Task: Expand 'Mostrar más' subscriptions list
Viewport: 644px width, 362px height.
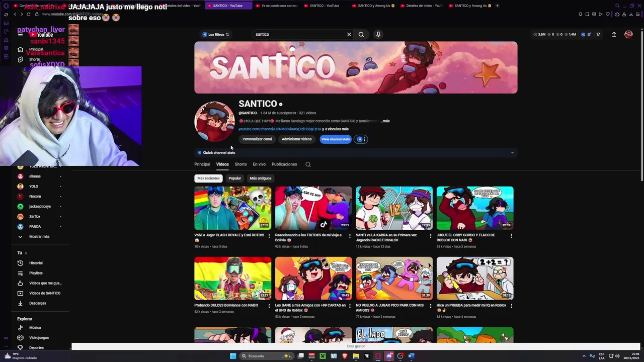Action: (x=40, y=237)
